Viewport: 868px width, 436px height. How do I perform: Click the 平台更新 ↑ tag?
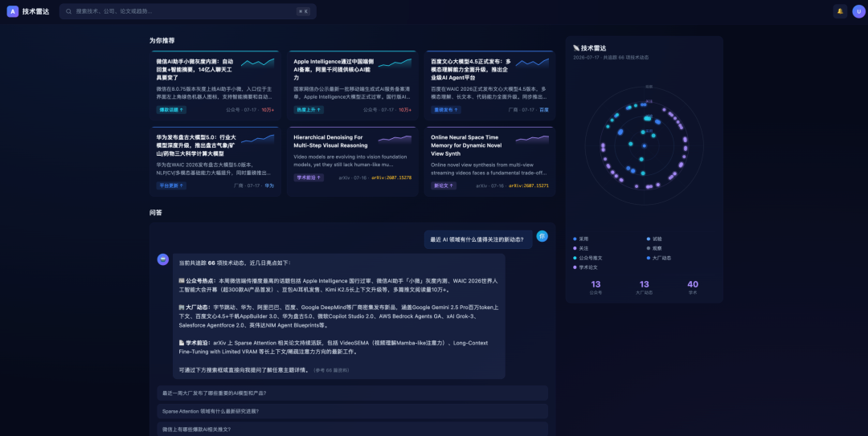click(171, 185)
